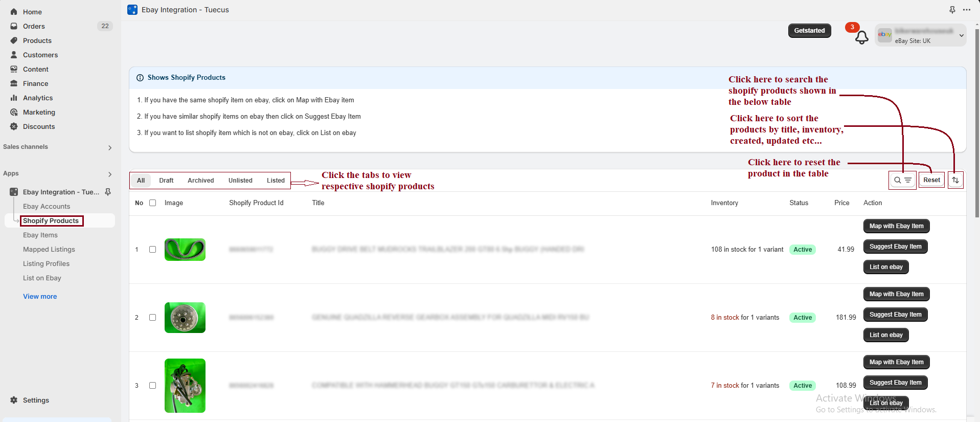Click List on ebay for row 2
This screenshot has width=980, height=422.
886,335
